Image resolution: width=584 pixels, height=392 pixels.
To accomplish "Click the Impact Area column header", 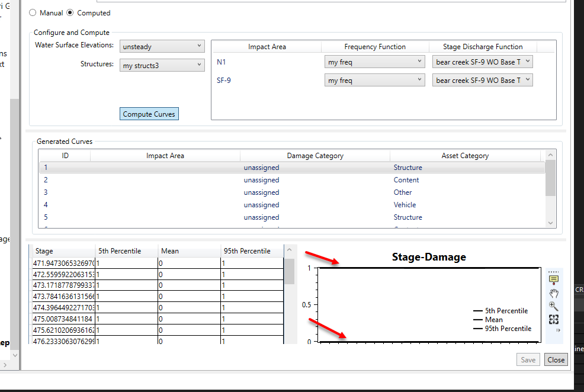I will (x=165, y=155).
